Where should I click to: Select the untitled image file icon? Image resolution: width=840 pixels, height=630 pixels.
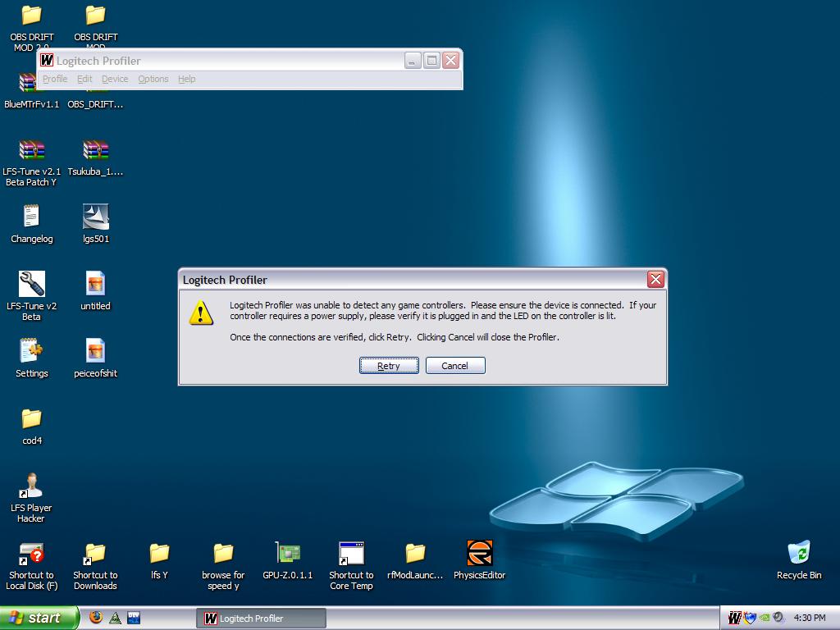coord(95,283)
